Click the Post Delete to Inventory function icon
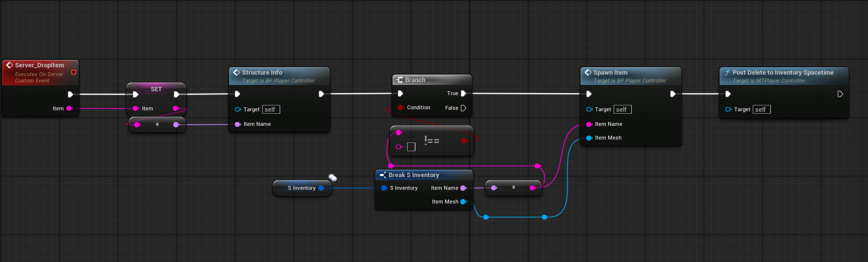This screenshot has height=262, width=868. (727, 72)
